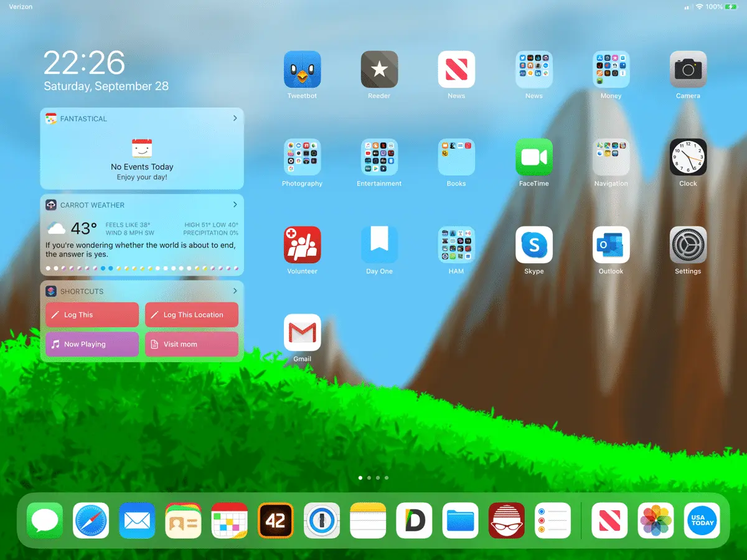747x560 pixels.
Task: Expand the Shortcuts widget chevron
Action: pyautogui.click(x=235, y=291)
